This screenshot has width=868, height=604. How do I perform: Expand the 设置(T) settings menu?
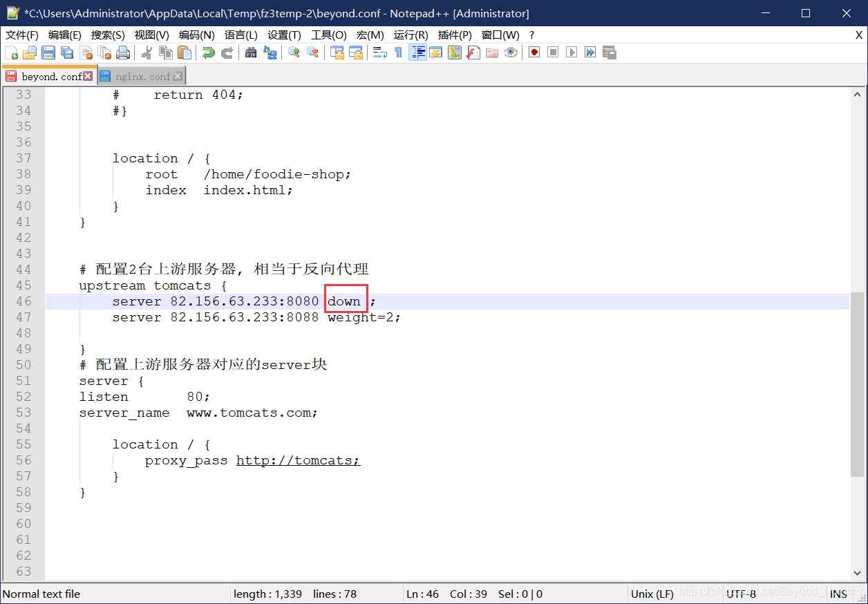pyautogui.click(x=284, y=35)
